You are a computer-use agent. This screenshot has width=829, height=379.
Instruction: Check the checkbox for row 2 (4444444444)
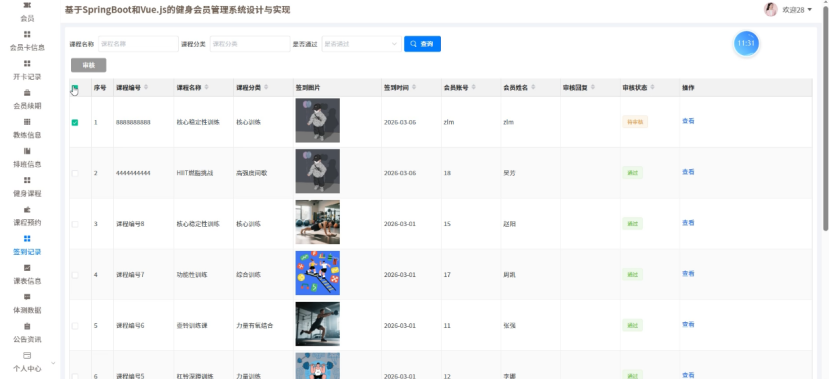click(x=75, y=173)
